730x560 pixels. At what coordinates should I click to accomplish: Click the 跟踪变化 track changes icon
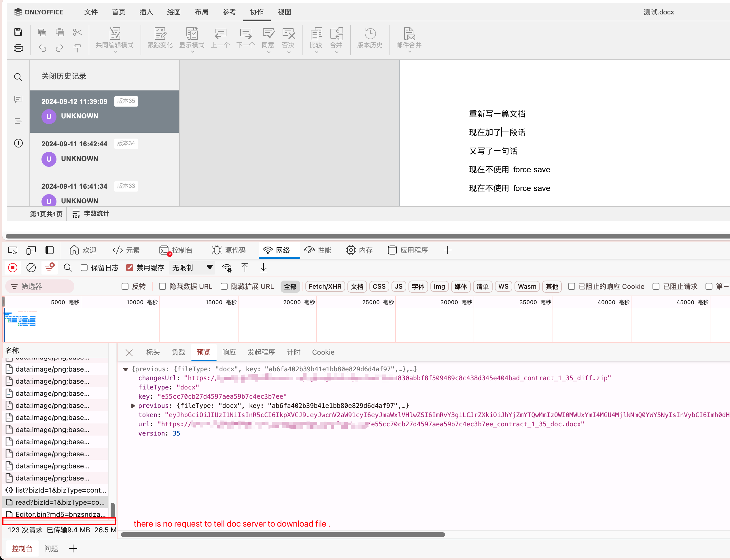tap(160, 34)
